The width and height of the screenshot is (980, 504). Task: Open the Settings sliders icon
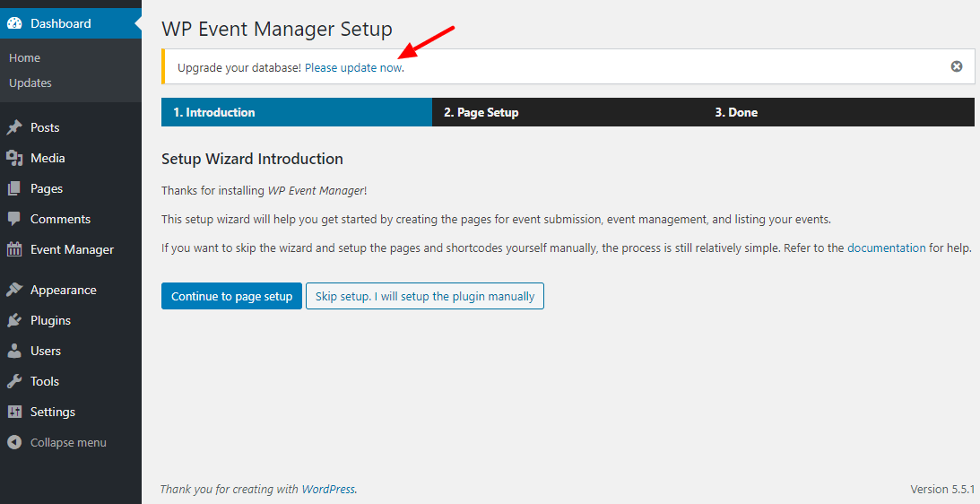click(14, 413)
